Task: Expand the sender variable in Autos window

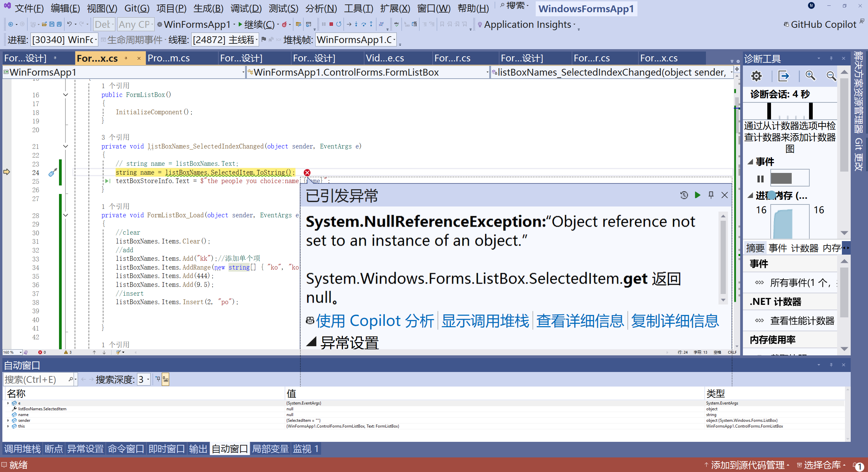Action: (8, 420)
